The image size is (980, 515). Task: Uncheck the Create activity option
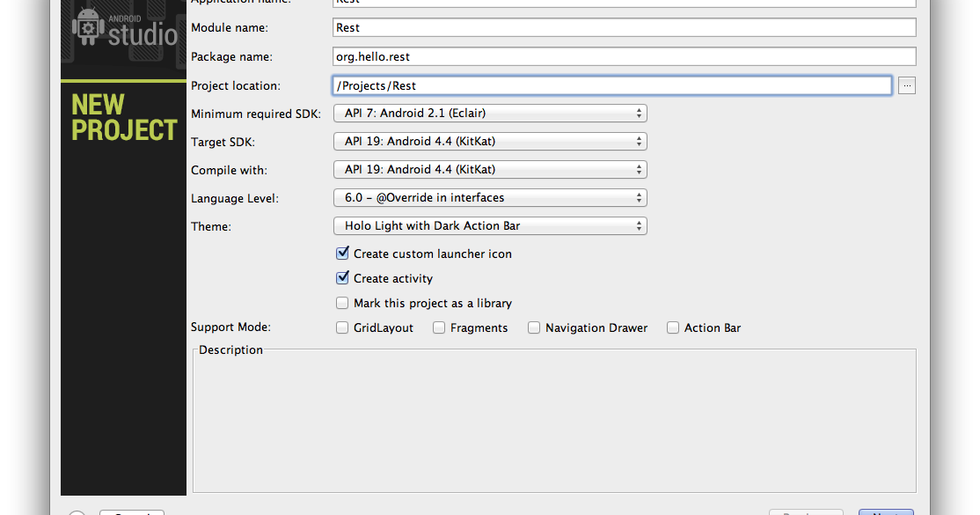click(x=342, y=277)
